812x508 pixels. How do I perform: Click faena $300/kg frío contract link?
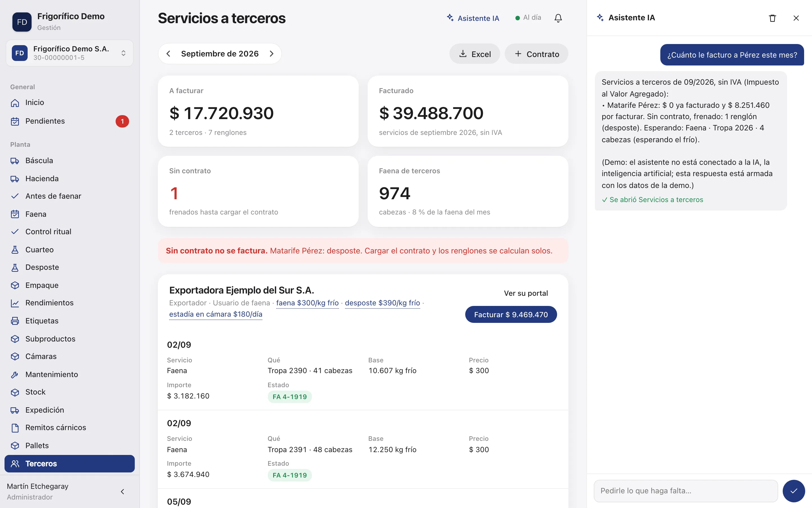click(307, 303)
